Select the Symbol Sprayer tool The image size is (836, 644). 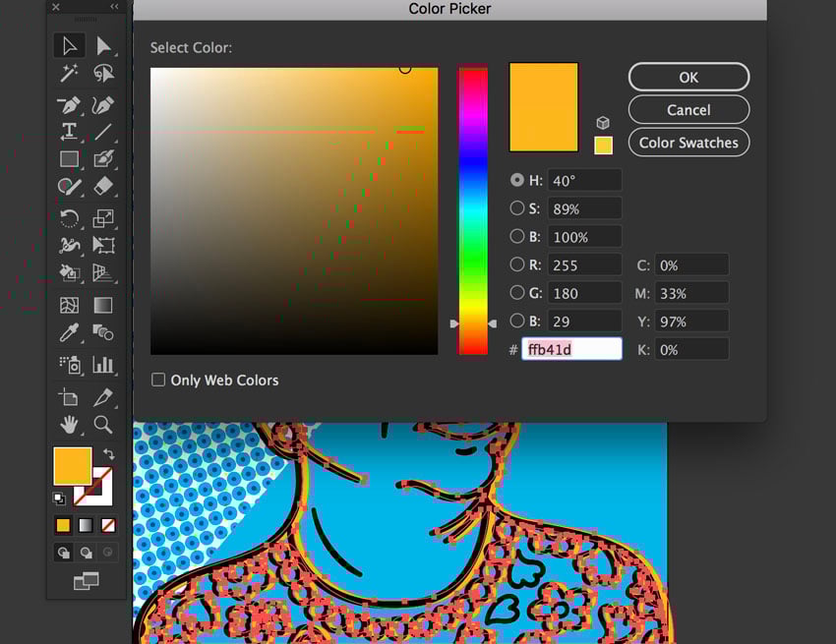(69, 365)
